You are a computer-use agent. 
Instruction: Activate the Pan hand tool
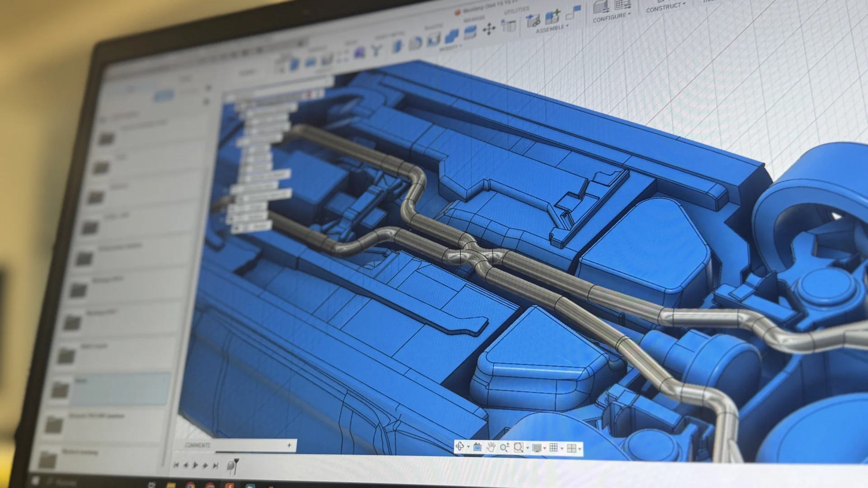491,447
